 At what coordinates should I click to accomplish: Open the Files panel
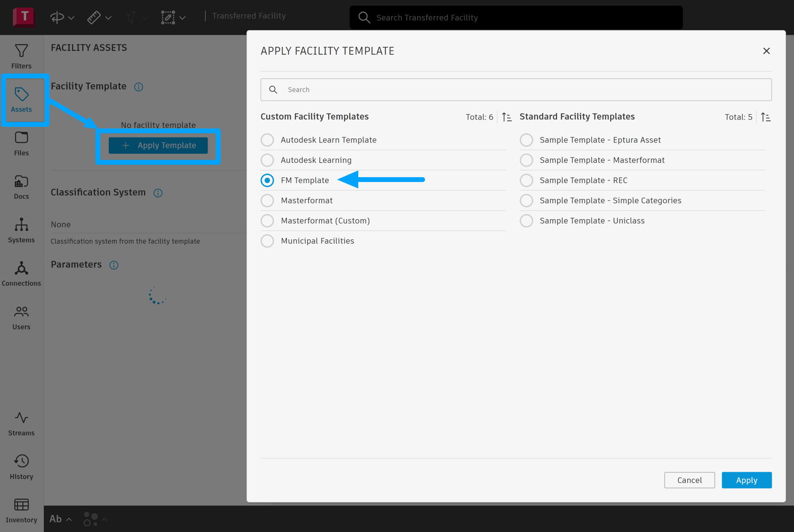pos(21,143)
